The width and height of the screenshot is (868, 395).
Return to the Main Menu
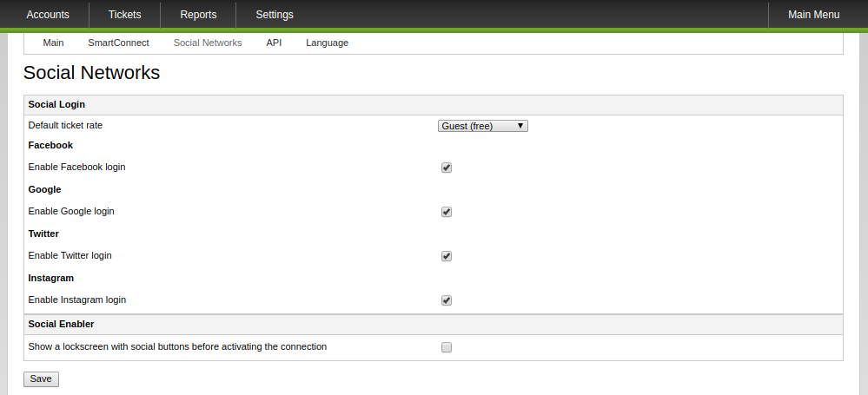813,15
